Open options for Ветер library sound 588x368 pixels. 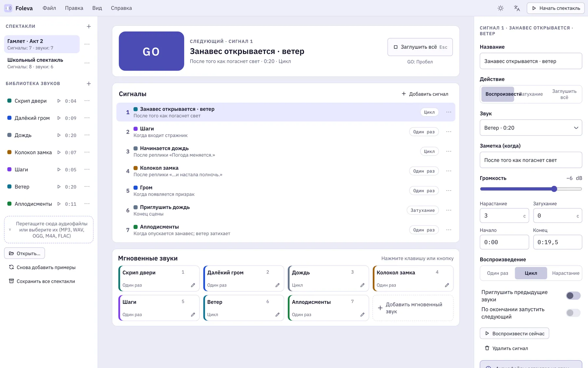coord(87,187)
